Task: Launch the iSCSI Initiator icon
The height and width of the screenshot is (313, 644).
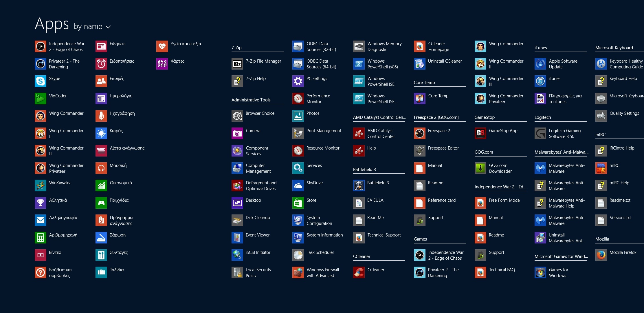Action: (x=237, y=255)
